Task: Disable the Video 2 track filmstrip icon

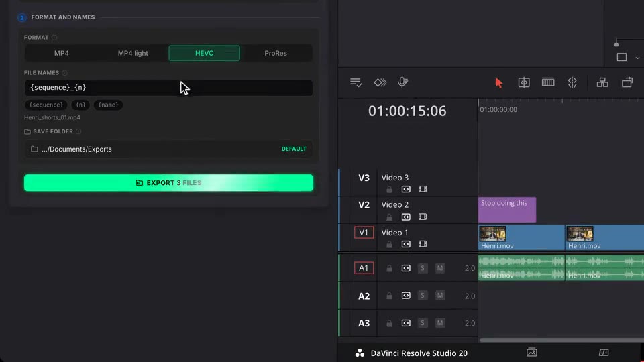Action: (x=423, y=217)
